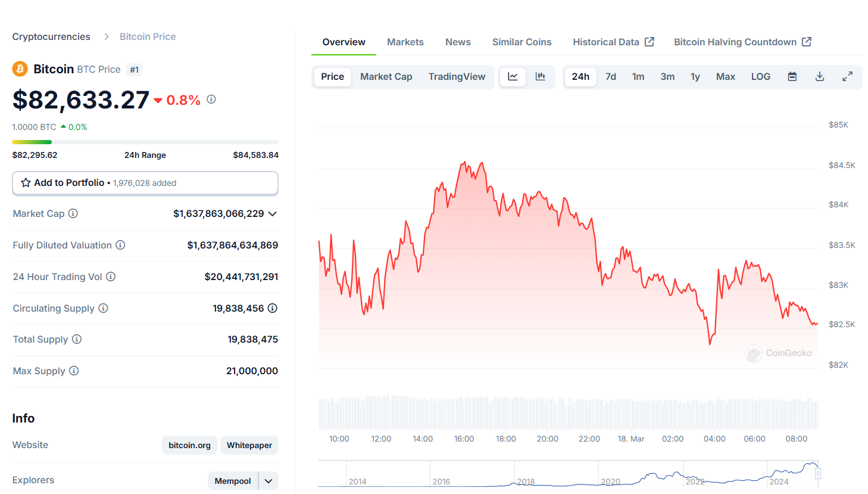Open 24 Hour Trading Vol info icon
The height and width of the screenshot is (494, 868).
pyautogui.click(x=111, y=276)
